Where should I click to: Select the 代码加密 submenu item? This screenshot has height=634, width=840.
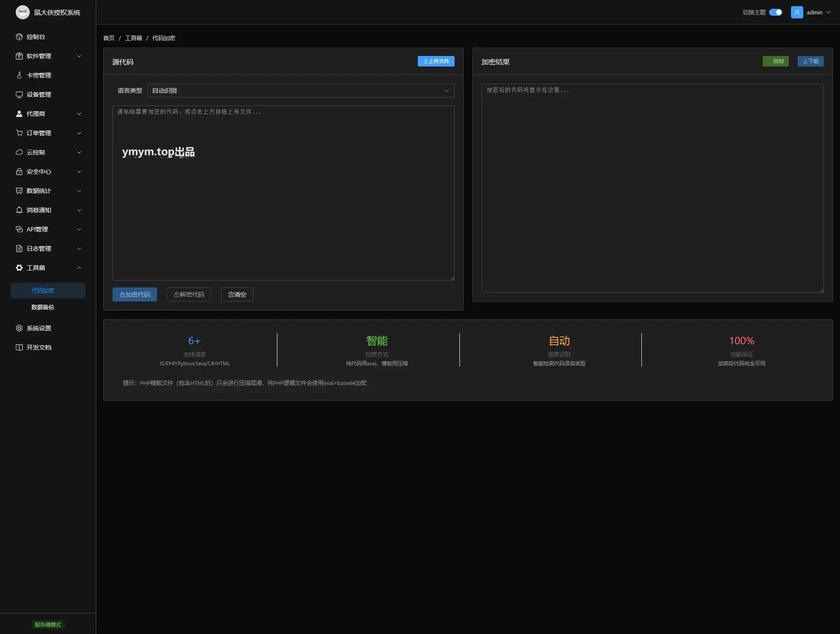[x=48, y=291]
